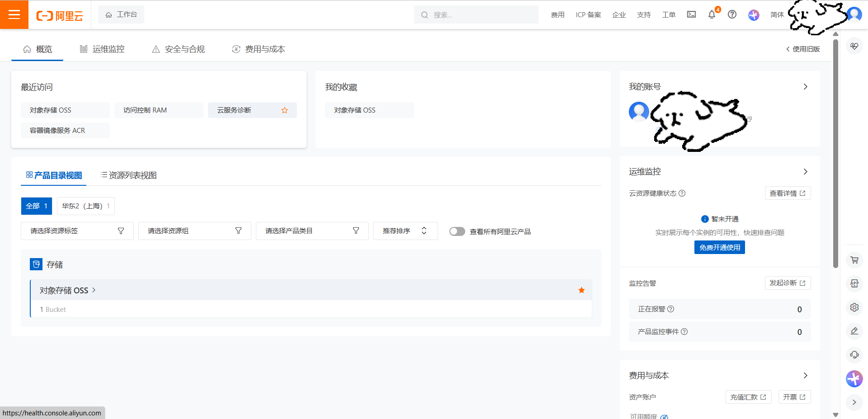Expand the right sidebar chevron
Image resolution: width=868 pixels, height=419 pixels.
click(x=854, y=402)
